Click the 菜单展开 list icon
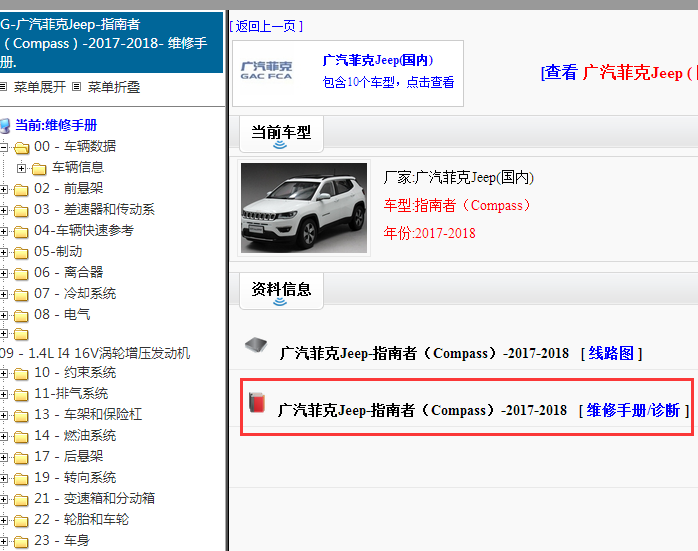Screen dimensions: 698x551 click(4, 86)
